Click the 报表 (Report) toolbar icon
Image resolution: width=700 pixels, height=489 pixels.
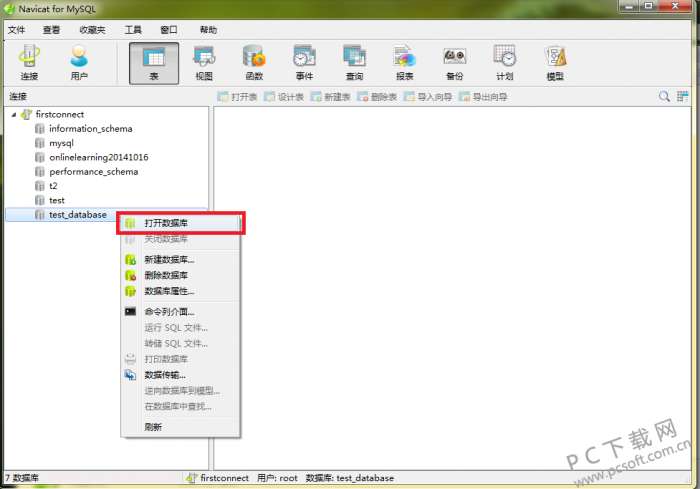[x=404, y=63]
